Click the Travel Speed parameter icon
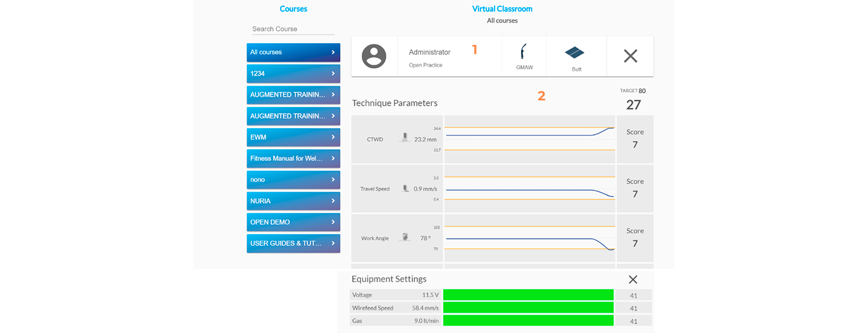 tap(405, 188)
